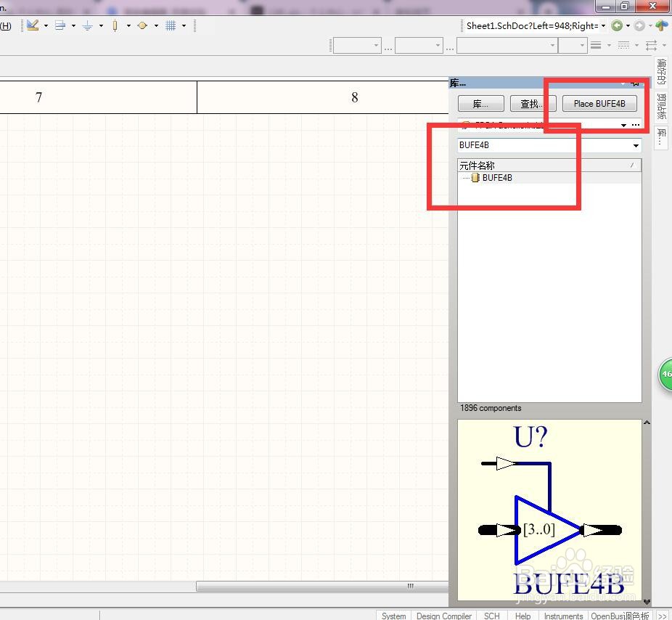Click the BUFE4B filter input field
The image size is (672, 620).
point(544,145)
